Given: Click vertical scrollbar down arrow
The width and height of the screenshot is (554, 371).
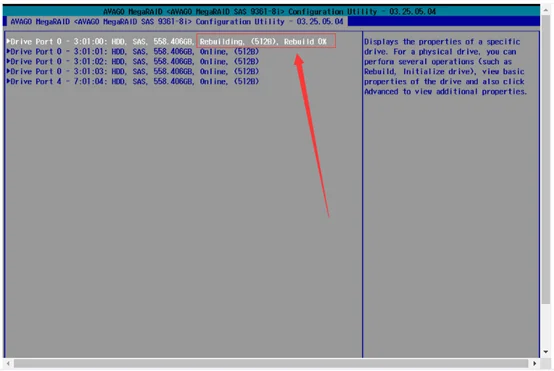Looking at the screenshot, I should 546,352.
